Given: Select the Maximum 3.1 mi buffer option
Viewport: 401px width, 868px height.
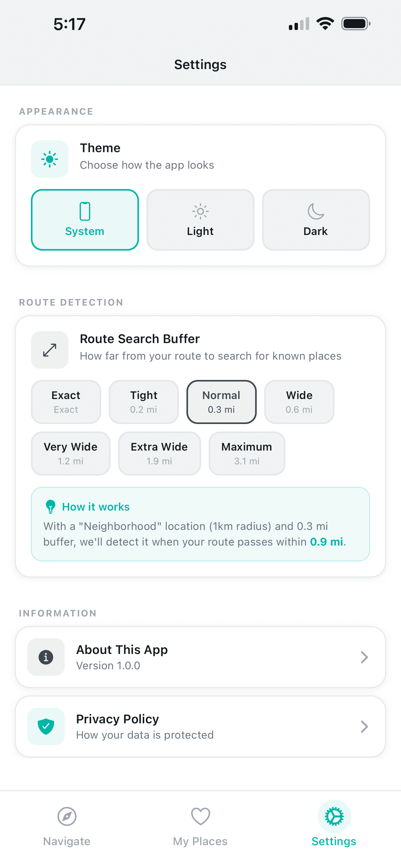Looking at the screenshot, I should tap(246, 453).
